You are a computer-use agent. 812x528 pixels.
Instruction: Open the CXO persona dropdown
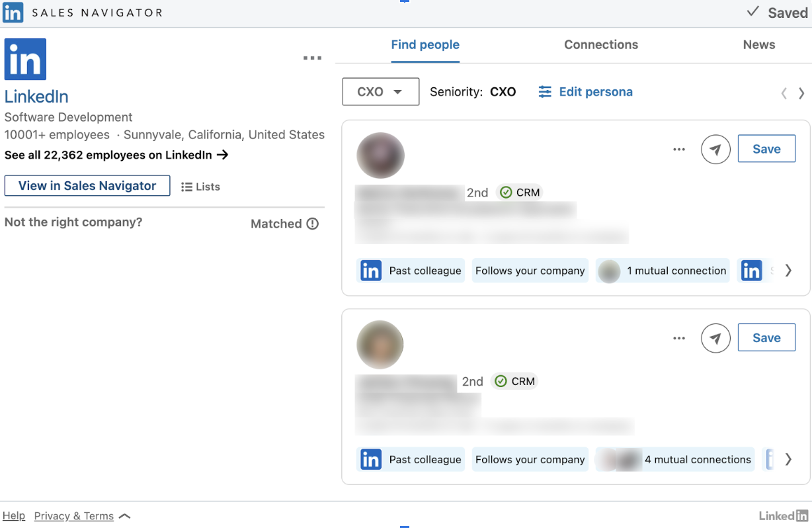381,92
